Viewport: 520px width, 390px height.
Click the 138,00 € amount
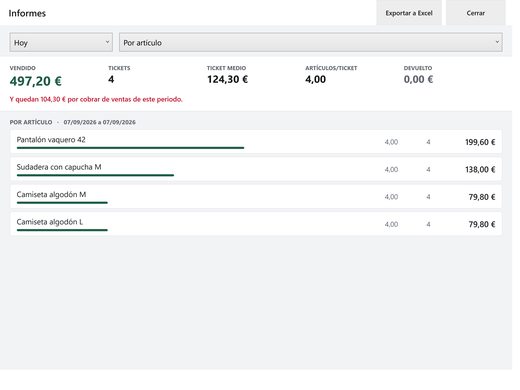point(480,170)
